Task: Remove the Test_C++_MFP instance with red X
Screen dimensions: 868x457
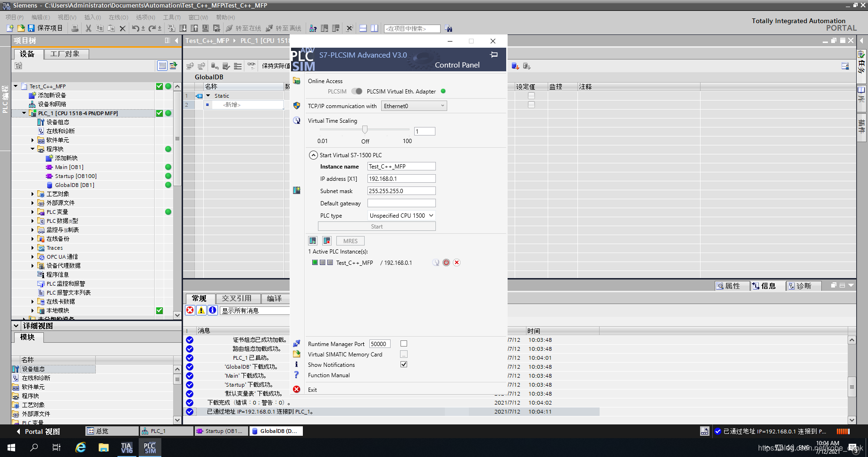Action: click(457, 262)
